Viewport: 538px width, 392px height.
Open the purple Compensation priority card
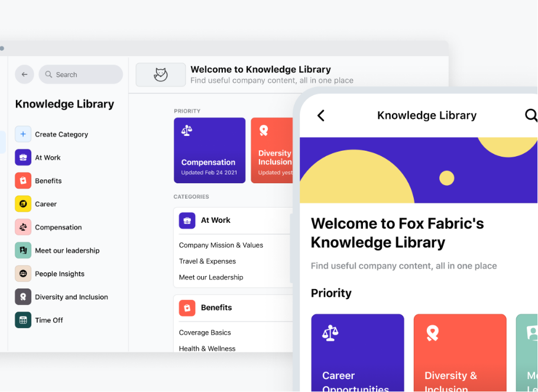[210, 150]
